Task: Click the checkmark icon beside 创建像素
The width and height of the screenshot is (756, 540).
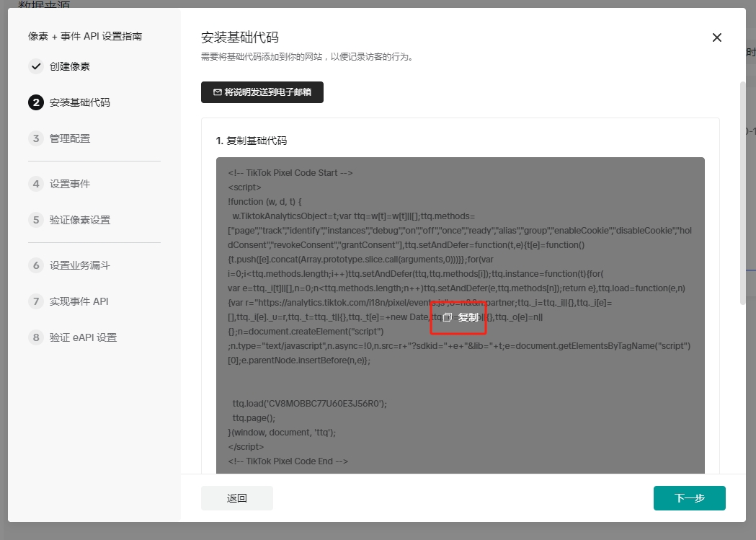Action: (36, 66)
